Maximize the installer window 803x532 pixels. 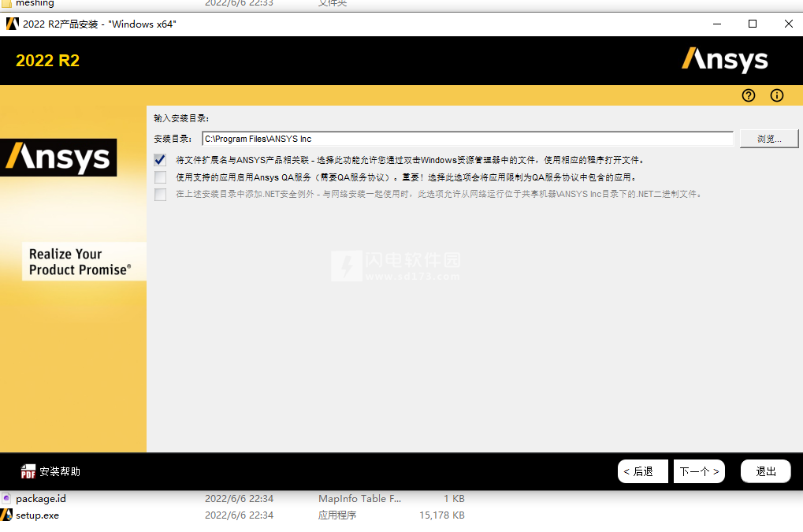pos(753,24)
